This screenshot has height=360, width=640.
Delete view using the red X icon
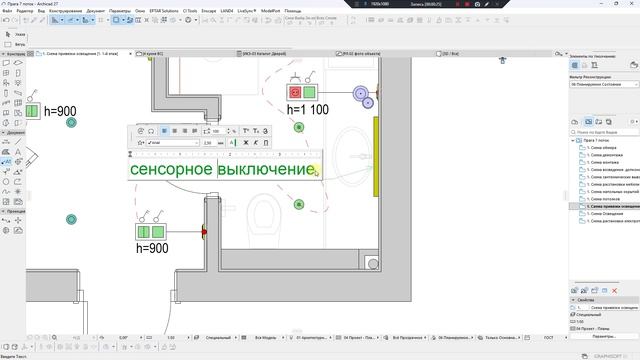click(x=614, y=291)
